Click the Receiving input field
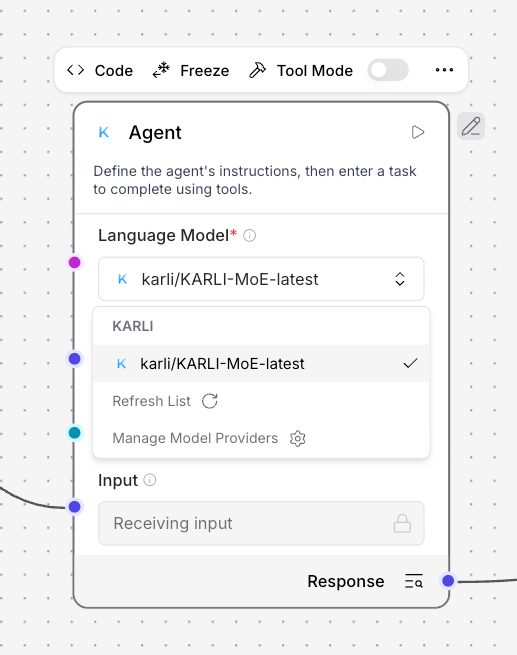The width and height of the screenshot is (517, 655). [261, 523]
